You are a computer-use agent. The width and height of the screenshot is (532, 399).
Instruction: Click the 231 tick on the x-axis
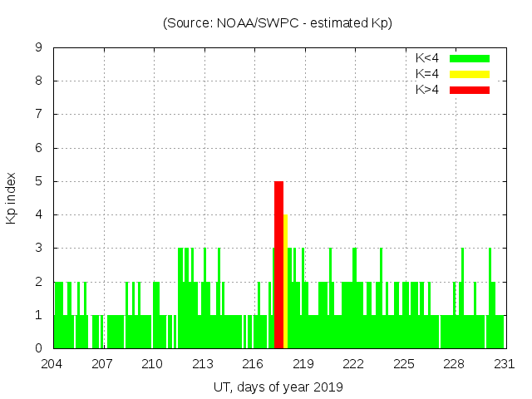point(505,364)
